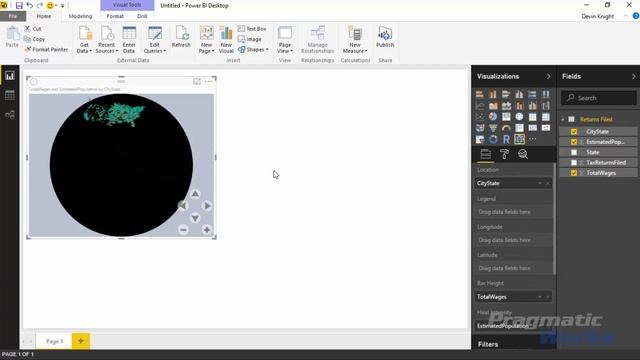Choose the pie chart visual

493,117
